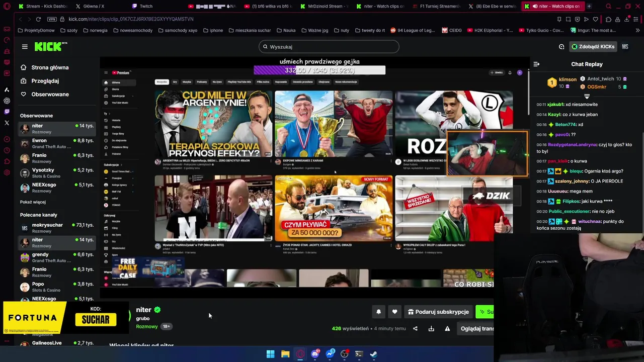This screenshot has height=362, width=644.
Task: Open File Explorer from the taskbar
Action: tap(285, 354)
